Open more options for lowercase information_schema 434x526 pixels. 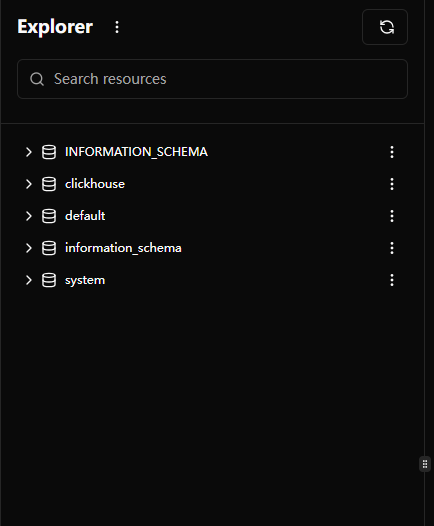pos(392,248)
